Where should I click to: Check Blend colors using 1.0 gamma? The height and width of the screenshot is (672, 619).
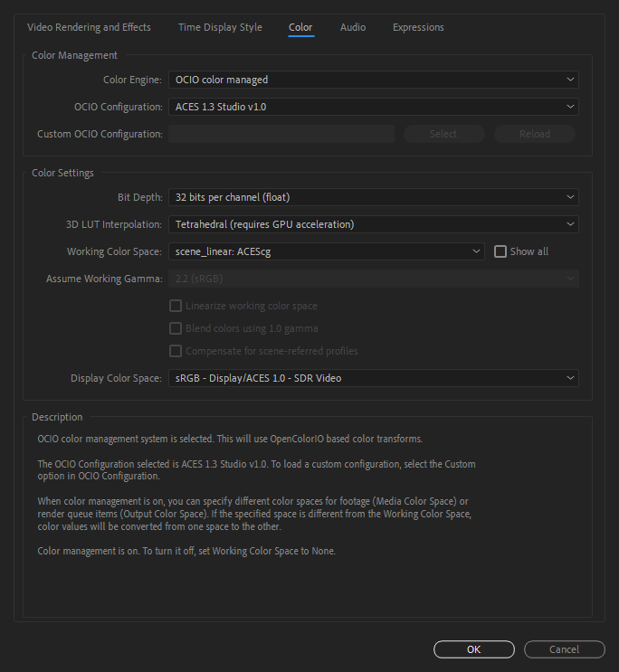point(176,328)
